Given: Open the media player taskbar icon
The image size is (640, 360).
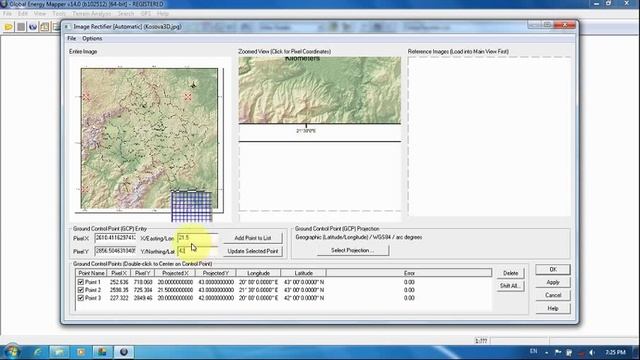Looking at the screenshot, I should [81, 352].
